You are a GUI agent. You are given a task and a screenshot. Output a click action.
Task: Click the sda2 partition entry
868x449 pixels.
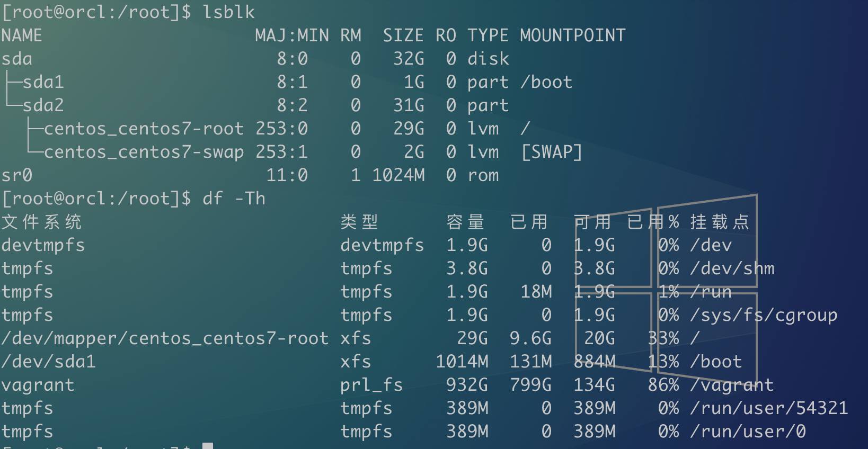pos(43,105)
